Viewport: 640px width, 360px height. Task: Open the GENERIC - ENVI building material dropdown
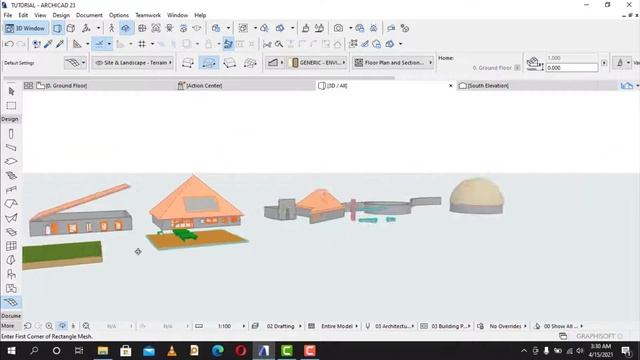coord(318,62)
